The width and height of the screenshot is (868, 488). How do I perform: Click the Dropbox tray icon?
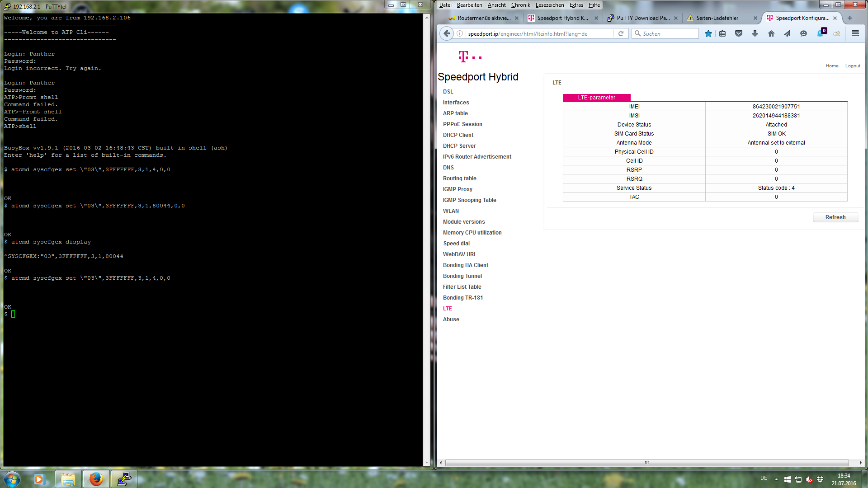(x=820, y=479)
